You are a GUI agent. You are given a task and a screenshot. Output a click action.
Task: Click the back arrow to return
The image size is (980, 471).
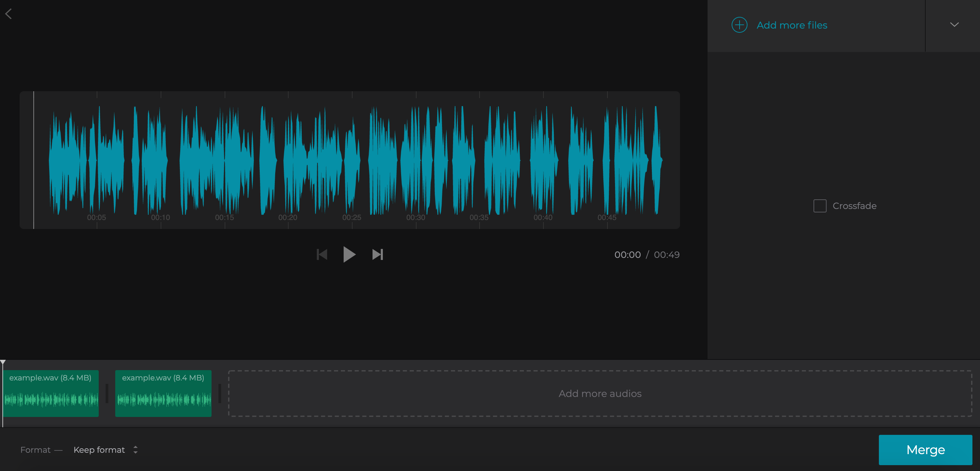tap(8, 14)
